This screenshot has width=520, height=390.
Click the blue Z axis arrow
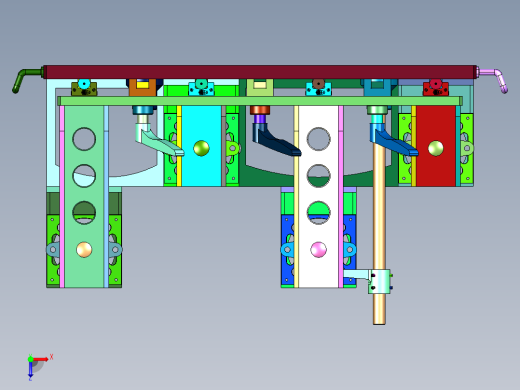(30, 369)
